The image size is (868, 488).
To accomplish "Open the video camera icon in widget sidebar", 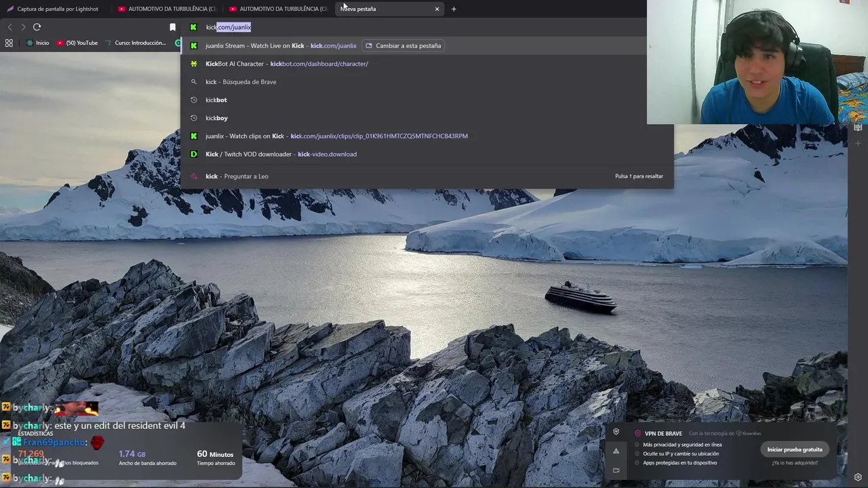I will [x=616, y=470].
